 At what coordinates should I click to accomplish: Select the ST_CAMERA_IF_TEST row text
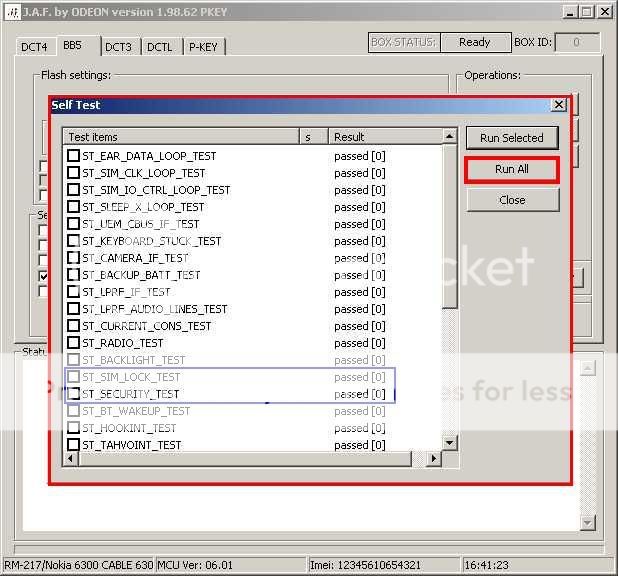tap(135, 258)
